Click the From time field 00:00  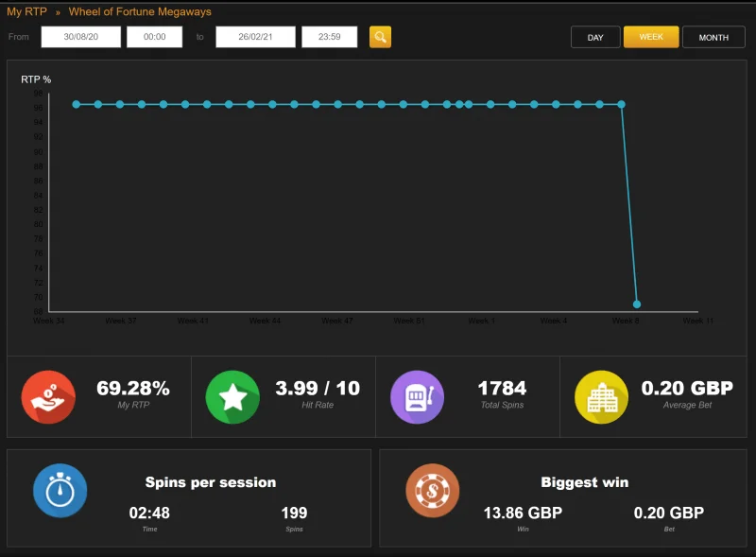(x=154, y=37)
